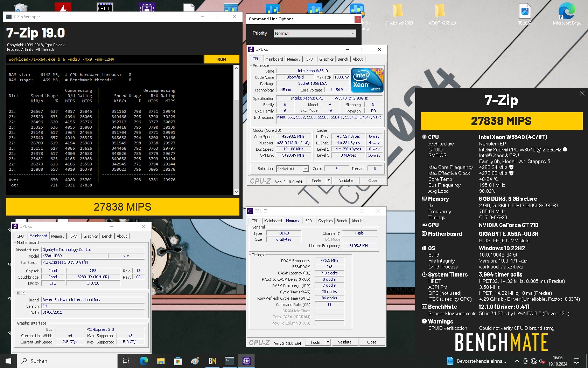The image size is (588, 368).
Task: Close the BenchMate result panel
Action: pos(582,93)
